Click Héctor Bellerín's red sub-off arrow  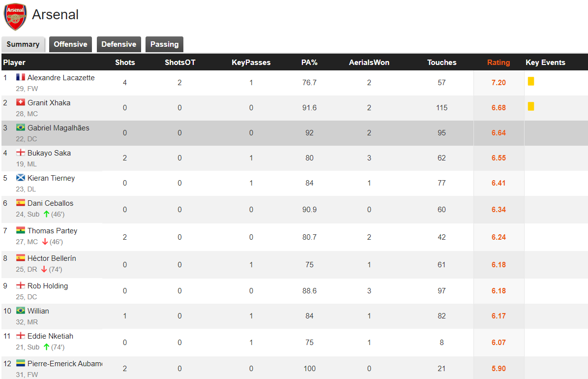[x=44, y=269]
